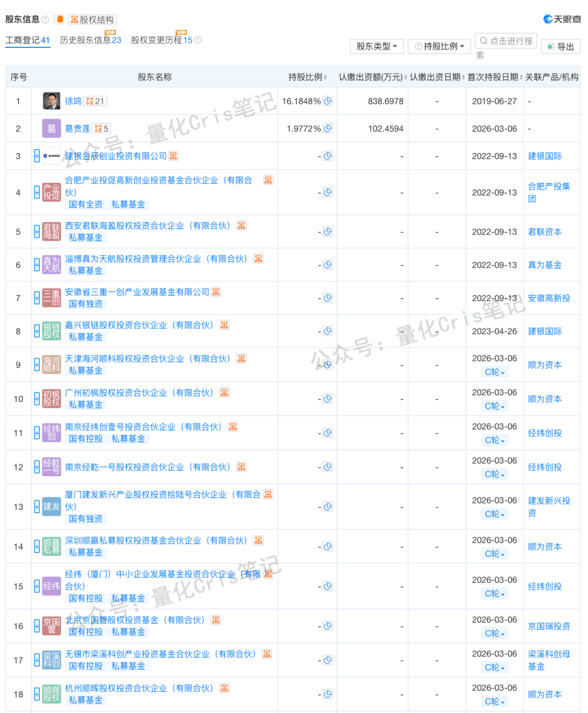Screen dimensions: 588x713
Task: View ratio chart icon in 建银金辰 row
Action: click(x=328, y=156)
